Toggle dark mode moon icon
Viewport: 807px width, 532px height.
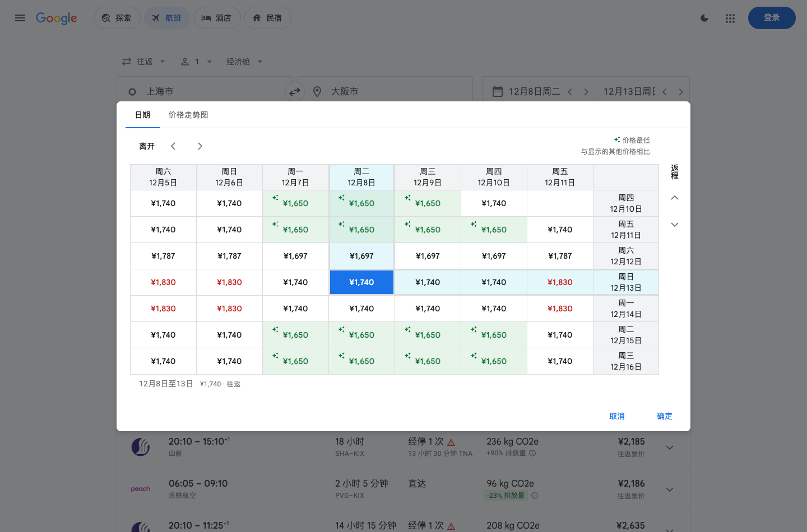704,18
